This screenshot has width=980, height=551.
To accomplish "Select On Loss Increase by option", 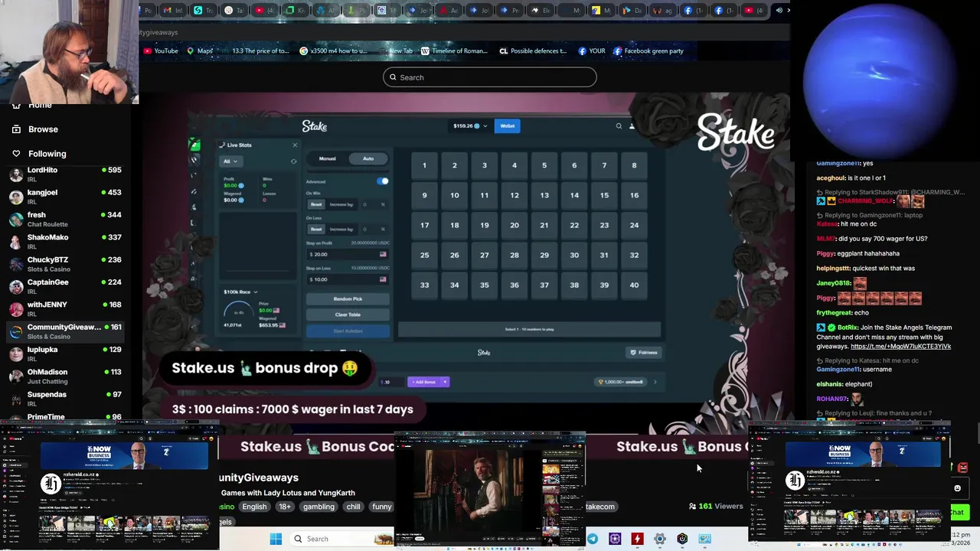I will pos(341,229).
